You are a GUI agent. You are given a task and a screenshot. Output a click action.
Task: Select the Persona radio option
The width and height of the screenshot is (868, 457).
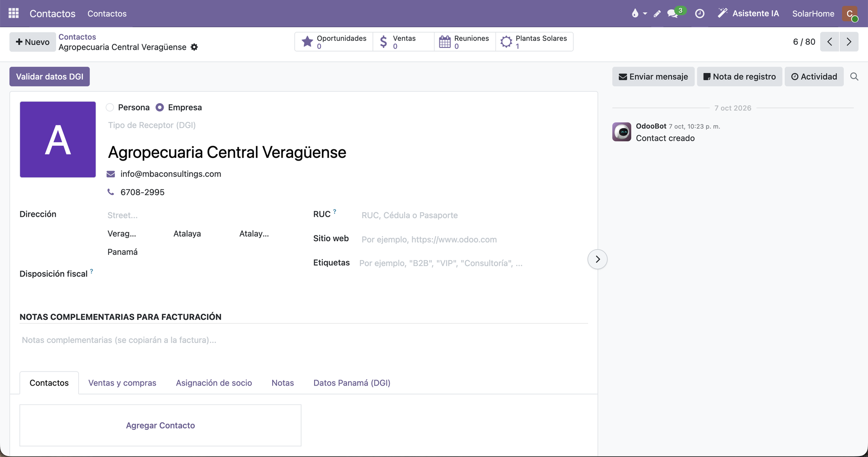pyautogui.click(x=110, y=107)
